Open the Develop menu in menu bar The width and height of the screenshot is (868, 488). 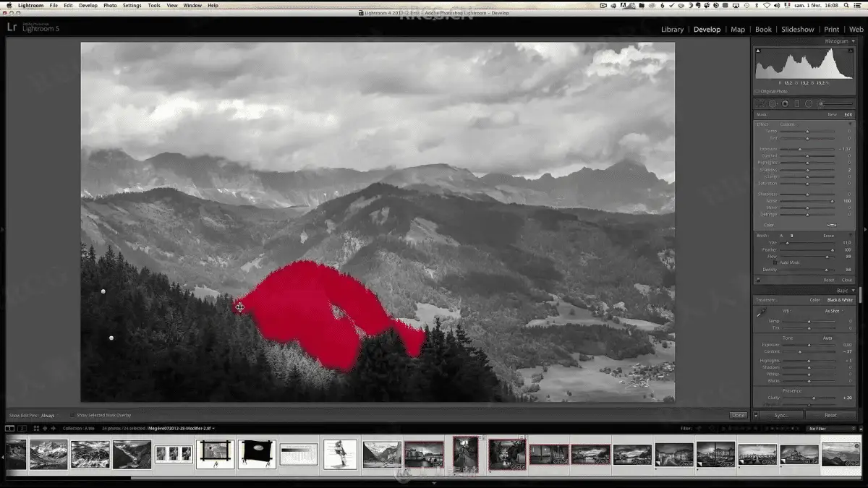88,5
